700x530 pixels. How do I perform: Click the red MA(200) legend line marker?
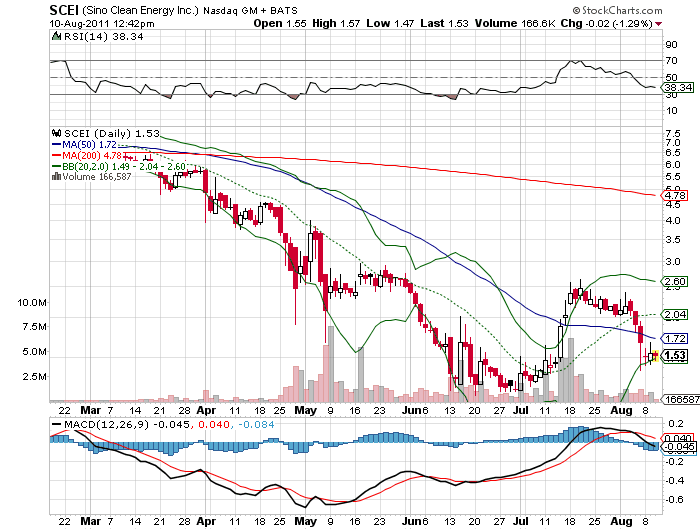click(x=57, y=155)
